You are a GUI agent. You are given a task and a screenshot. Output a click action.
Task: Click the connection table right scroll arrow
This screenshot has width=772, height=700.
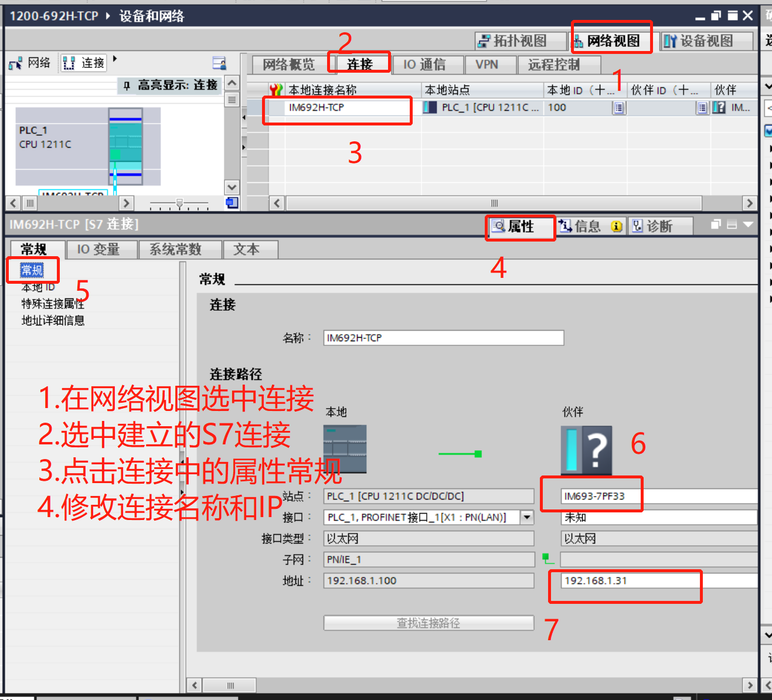749,203
